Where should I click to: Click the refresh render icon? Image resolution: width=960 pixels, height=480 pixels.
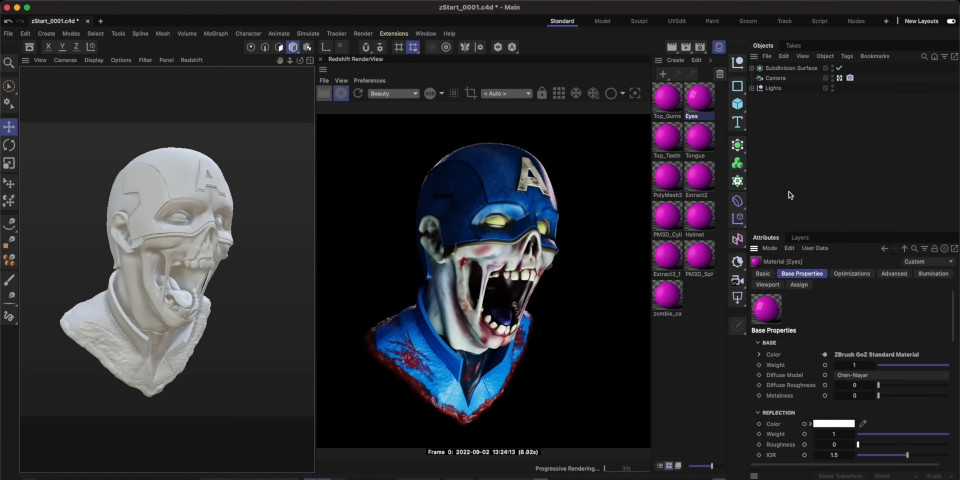point(358,93)
